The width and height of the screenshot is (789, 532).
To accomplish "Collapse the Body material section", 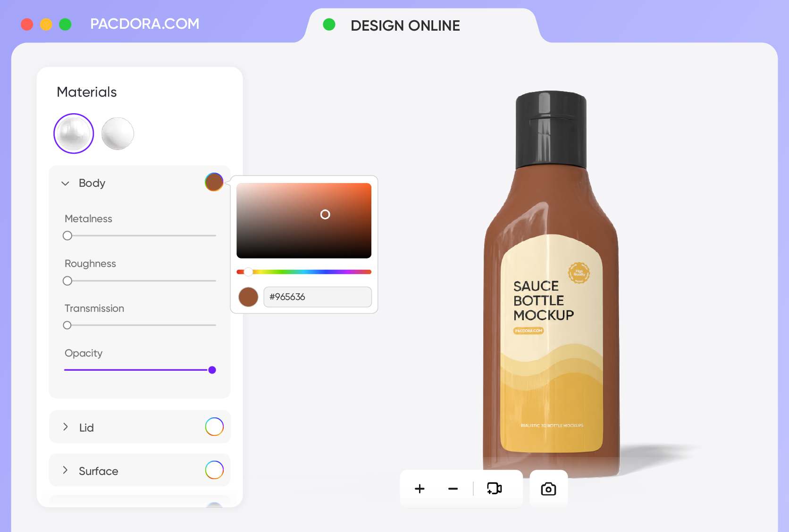I will point(65,183).
